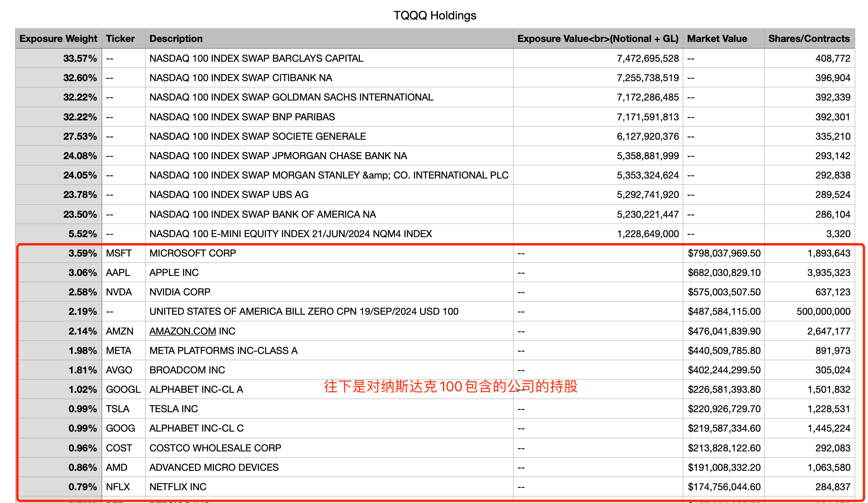Click market value $682,030,829.10

click(x=724, y=272)
